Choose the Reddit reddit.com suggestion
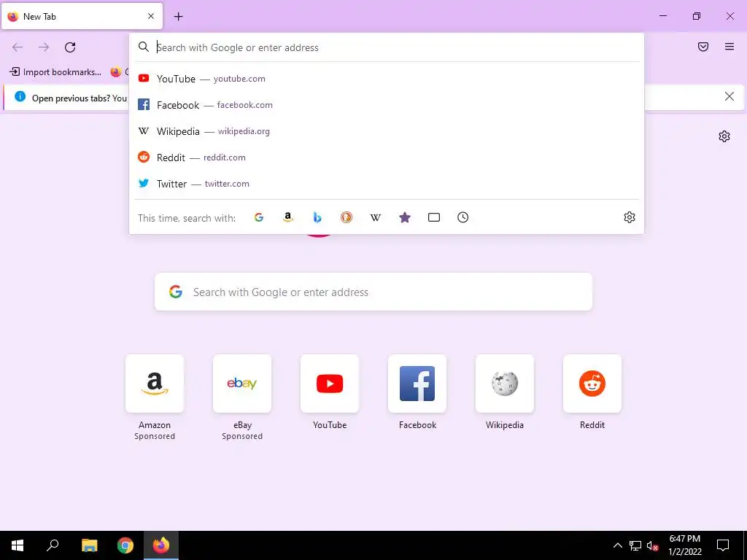This screenshot has height=560, width=747. pyautogui.click(x=387, y=157)
